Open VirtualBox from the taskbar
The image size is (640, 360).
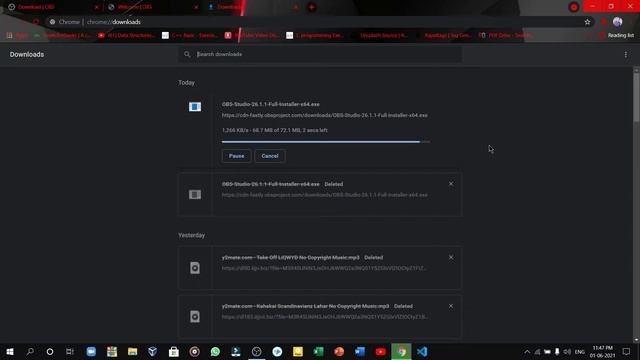pos(153,351)
